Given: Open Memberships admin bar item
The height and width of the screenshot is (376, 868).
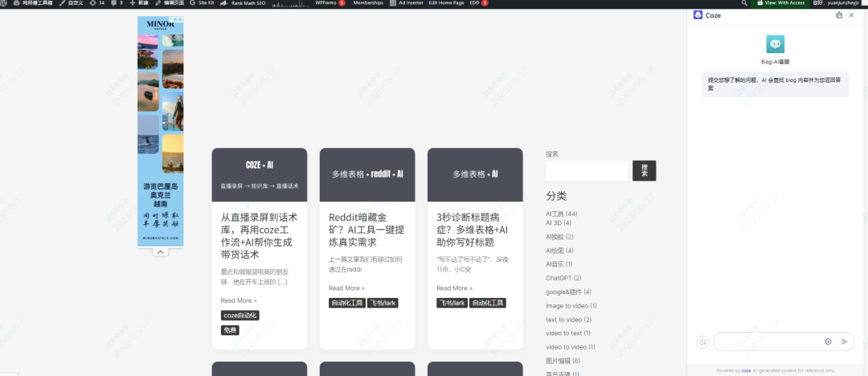Looking at the screenshot, I should [x=368, y=2].
